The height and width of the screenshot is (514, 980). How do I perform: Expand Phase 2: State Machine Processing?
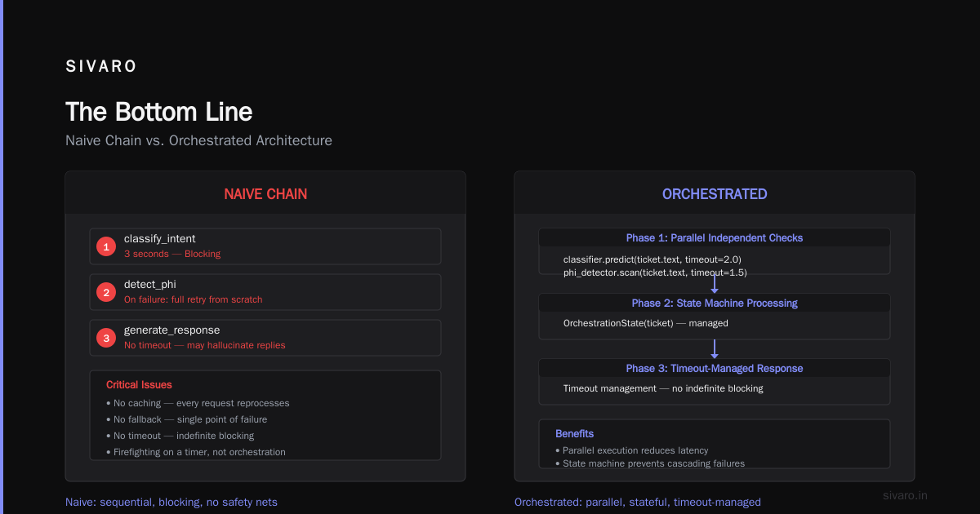715,304
